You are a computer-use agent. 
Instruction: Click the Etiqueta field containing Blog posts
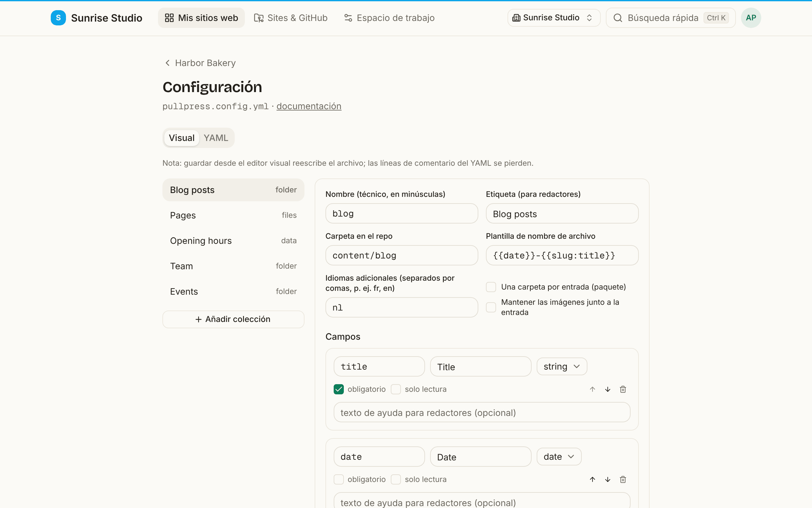(562, 213)
